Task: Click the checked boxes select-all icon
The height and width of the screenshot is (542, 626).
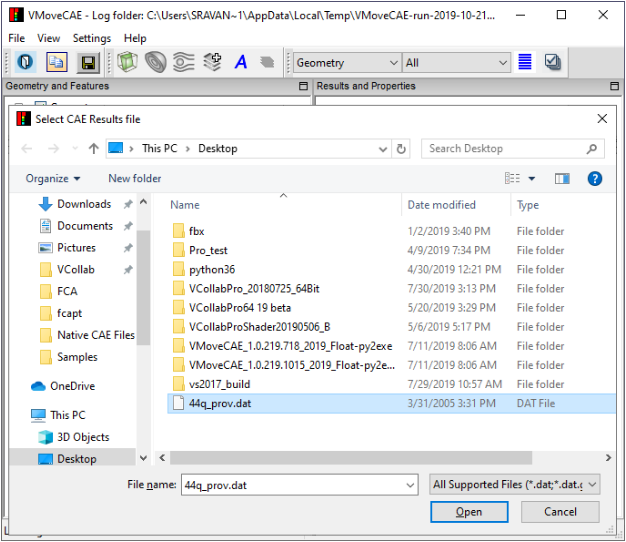Action: [553, 62]
